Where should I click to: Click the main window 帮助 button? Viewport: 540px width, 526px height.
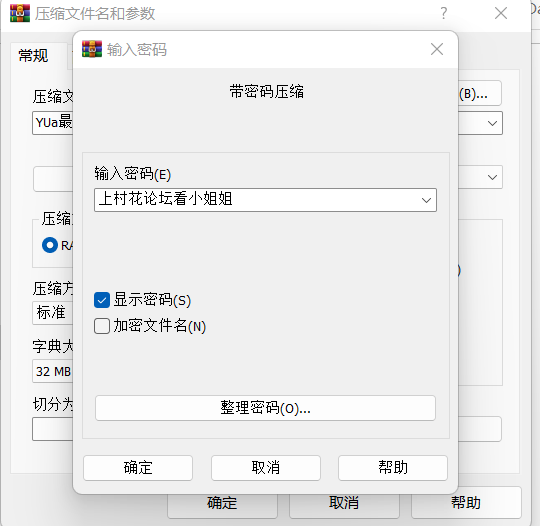pyautogui.click(x=466, y=503)
